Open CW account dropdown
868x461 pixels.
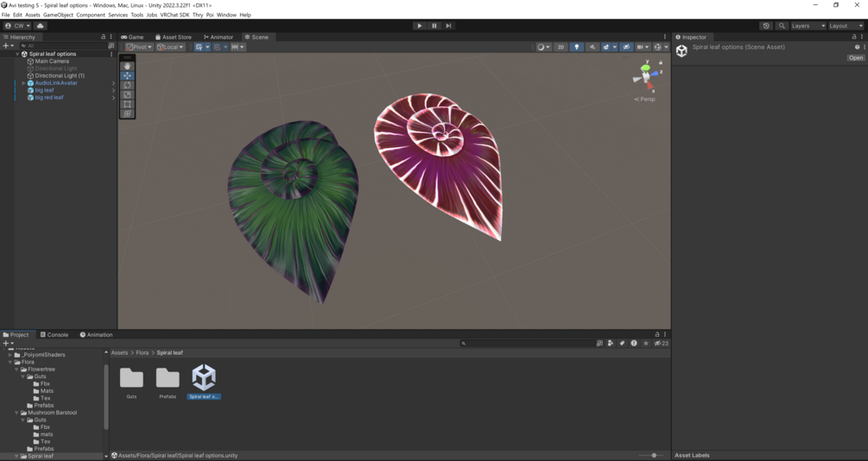click(18, 25)
